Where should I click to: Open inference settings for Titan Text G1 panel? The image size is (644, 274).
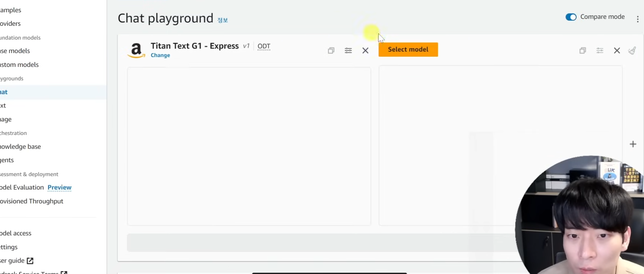pos(348,50)
